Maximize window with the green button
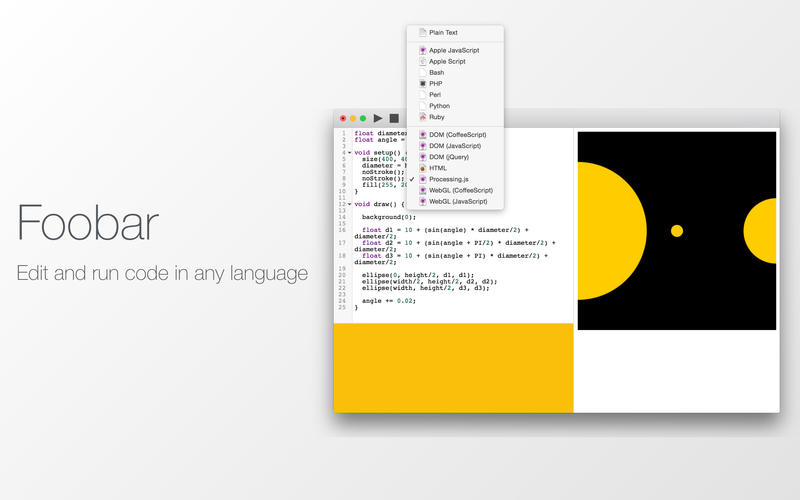Viewport: 800px width, 500px height. 363,118
